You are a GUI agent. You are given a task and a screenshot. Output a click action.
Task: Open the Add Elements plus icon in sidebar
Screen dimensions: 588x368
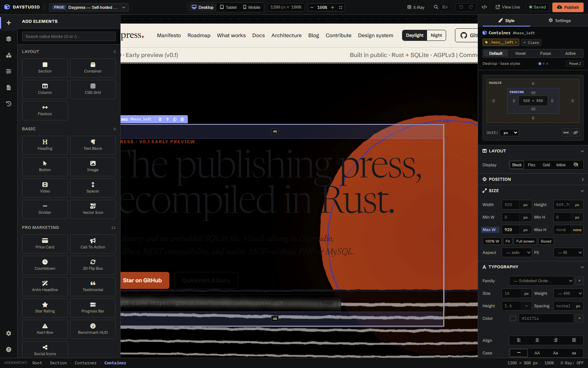tap(8, 23)
